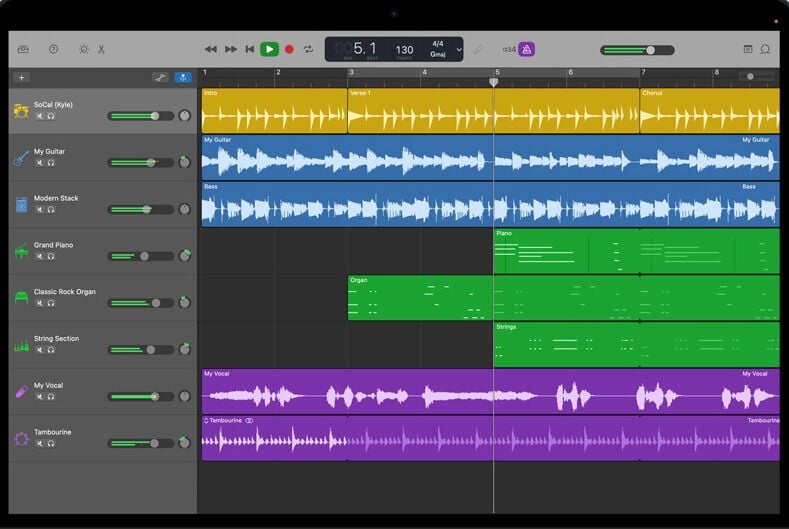Toggle the purple metronome button

click(526, 49)
